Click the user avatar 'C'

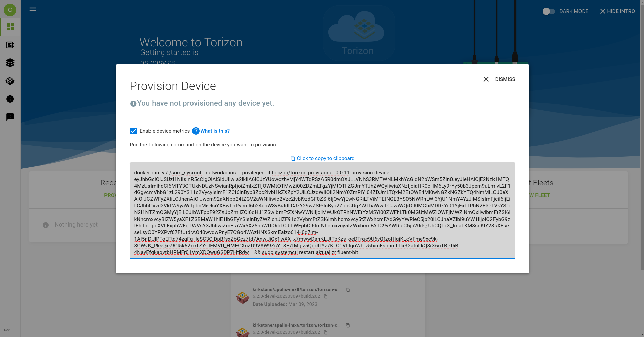pos(10,10)
